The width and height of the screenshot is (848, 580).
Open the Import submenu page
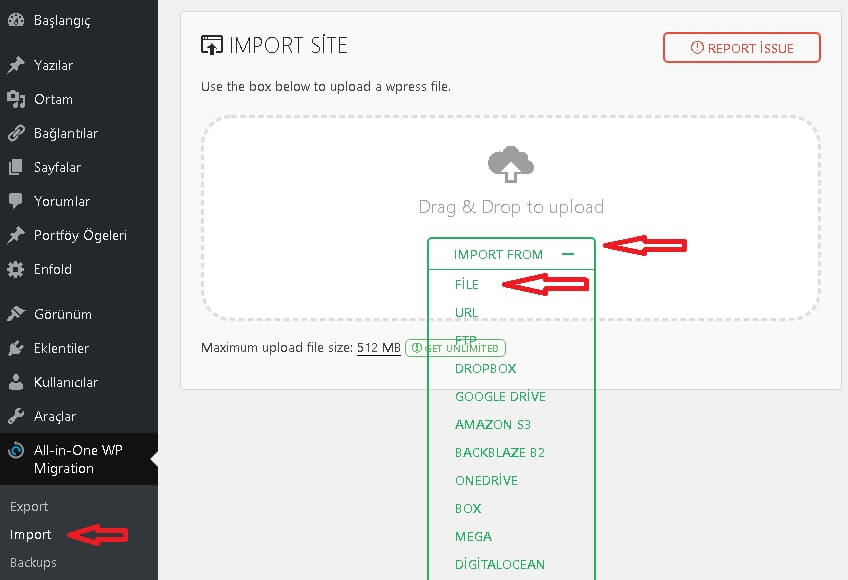(x=30, y=535)
